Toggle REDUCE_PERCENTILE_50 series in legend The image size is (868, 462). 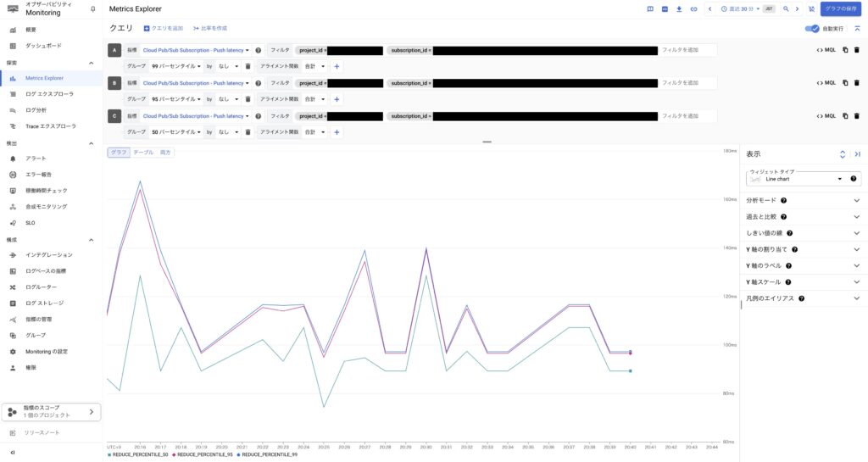coord(137,454)
